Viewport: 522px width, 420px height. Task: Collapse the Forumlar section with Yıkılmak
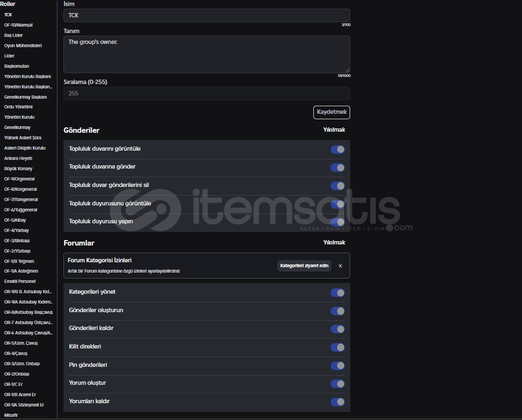click(334, 243)
